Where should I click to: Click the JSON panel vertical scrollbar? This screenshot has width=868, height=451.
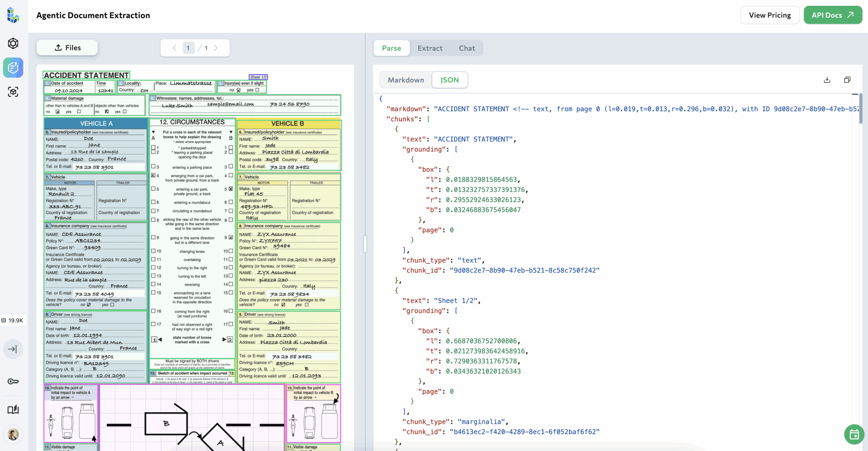[861, 108]
